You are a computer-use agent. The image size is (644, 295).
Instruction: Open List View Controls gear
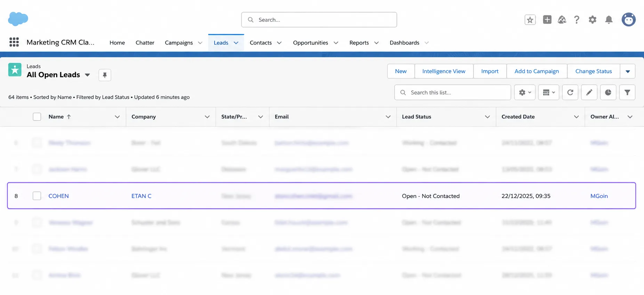pos(525,92)
